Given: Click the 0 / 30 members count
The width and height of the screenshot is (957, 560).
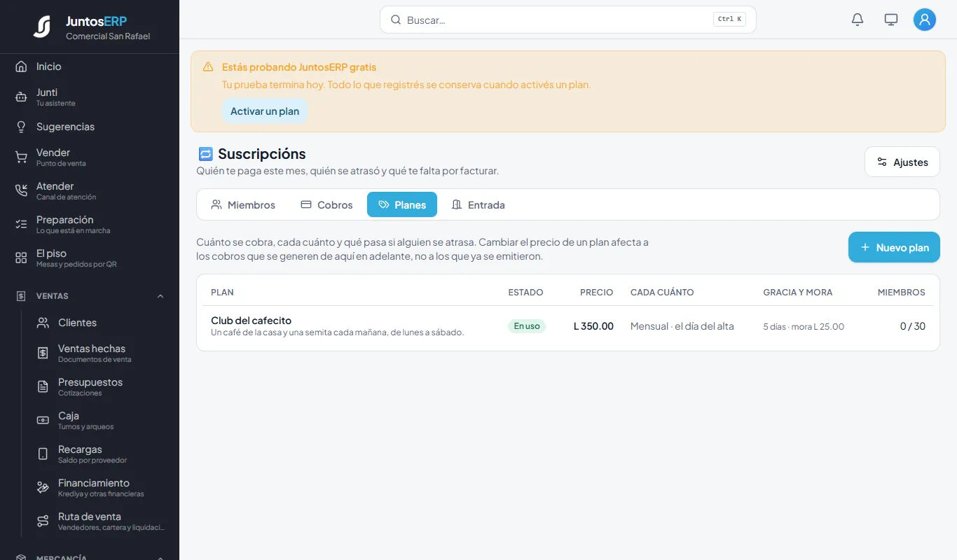Looking at the screenshot, I should (x=913, y=326).
